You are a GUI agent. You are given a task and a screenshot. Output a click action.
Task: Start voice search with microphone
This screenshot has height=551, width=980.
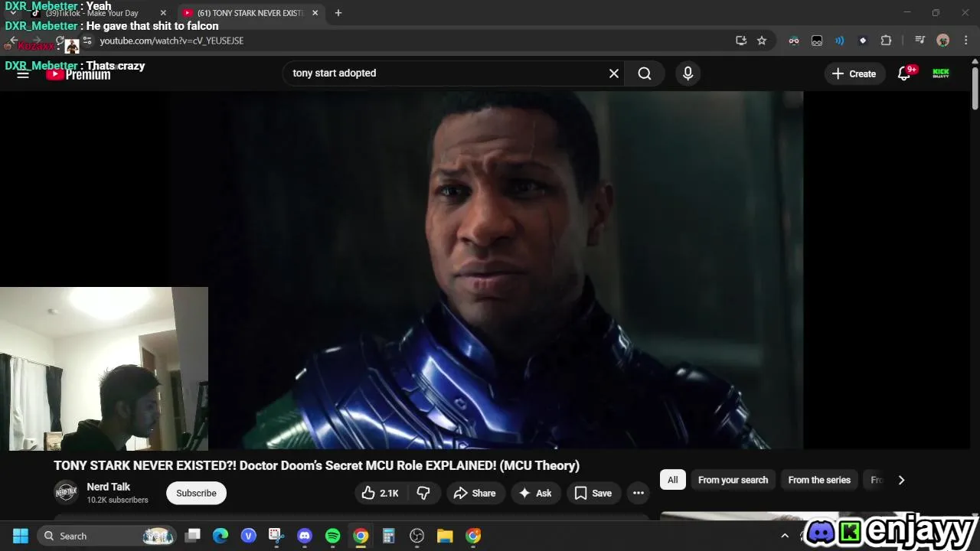pos(688,73)
